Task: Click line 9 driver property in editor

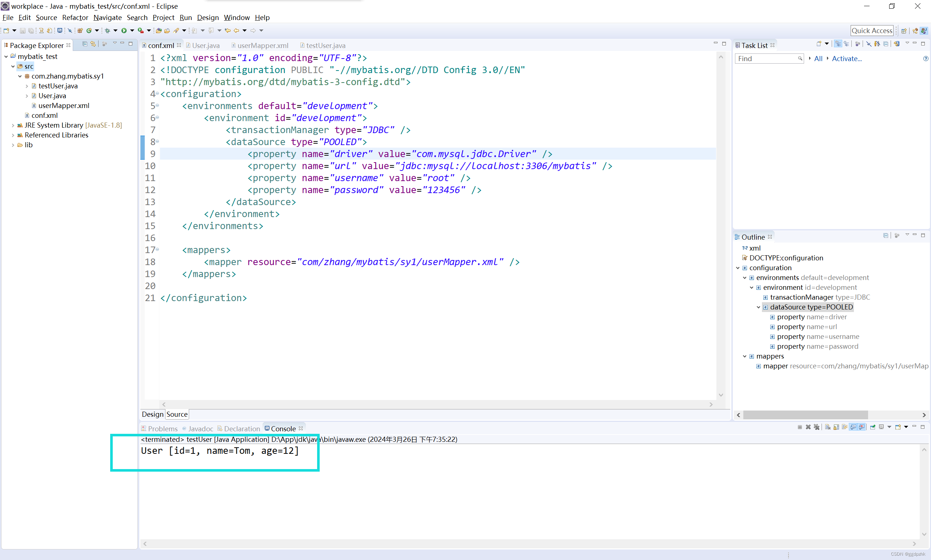Action: [x=400, y=154]
